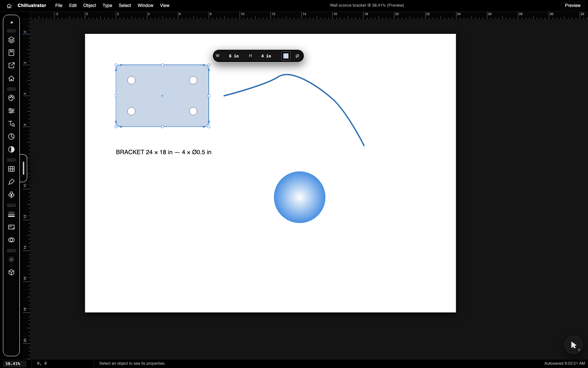Click the swap arrows icon in floating bar
The width and height of the screenshot is (588, 368).
point(297,56)
